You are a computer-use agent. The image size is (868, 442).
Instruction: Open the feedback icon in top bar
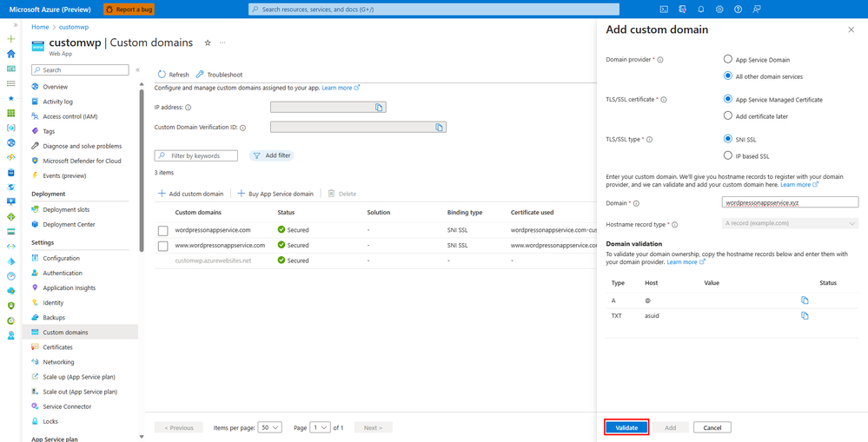[x=757, y=10]
